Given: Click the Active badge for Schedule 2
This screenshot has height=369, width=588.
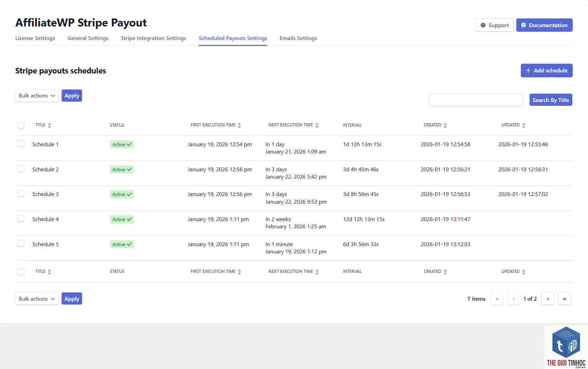Looking at the screenshot, I should point(122,170).
